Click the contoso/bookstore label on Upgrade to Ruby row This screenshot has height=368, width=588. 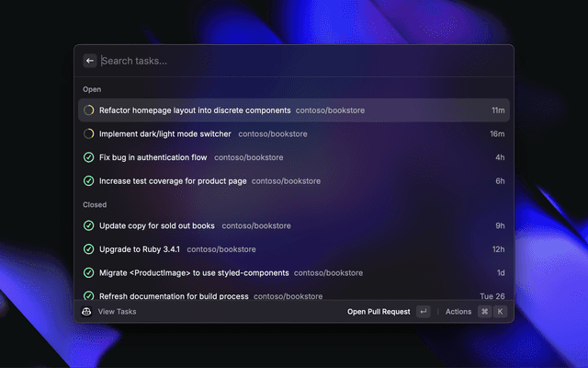point(220,249)
